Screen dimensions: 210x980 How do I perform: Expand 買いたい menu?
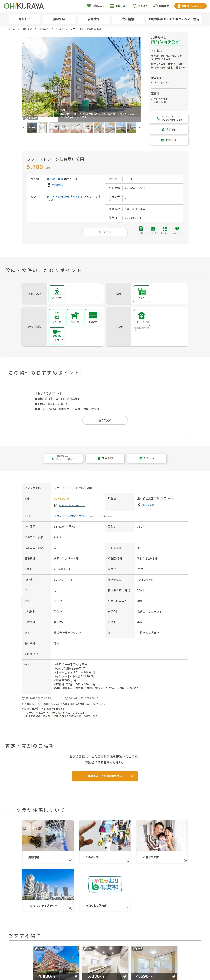[x=59, y=19]
